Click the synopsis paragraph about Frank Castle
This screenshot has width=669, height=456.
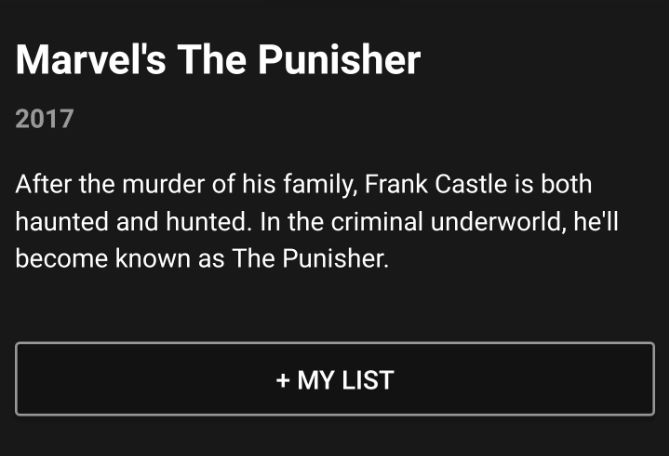point(317,221)
